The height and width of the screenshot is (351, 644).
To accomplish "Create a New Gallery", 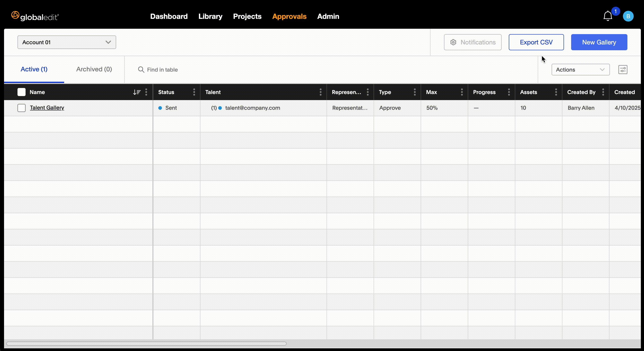I will pos(599,42).
